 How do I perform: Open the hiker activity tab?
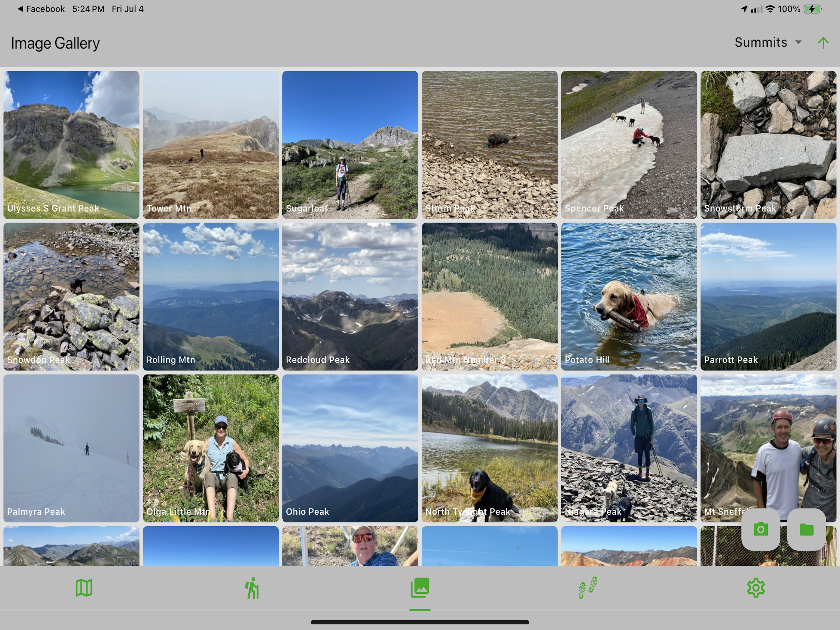coord(252,588)
